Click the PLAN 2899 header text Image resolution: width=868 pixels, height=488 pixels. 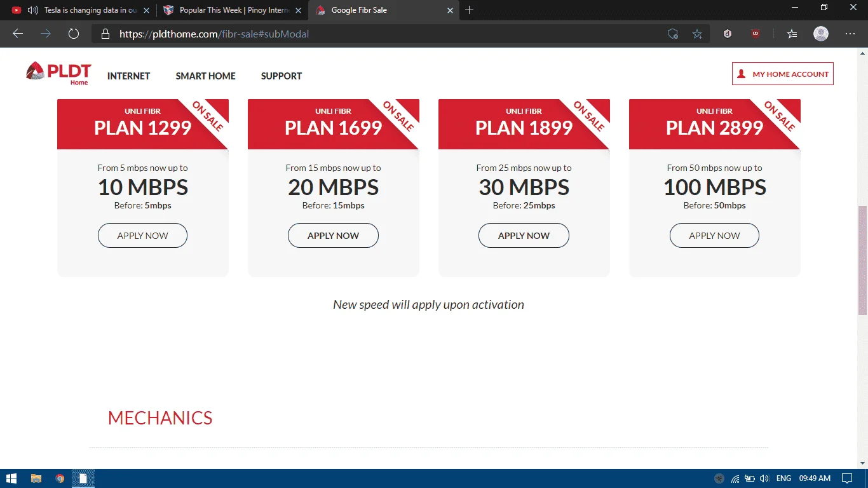tap(715, 128)
